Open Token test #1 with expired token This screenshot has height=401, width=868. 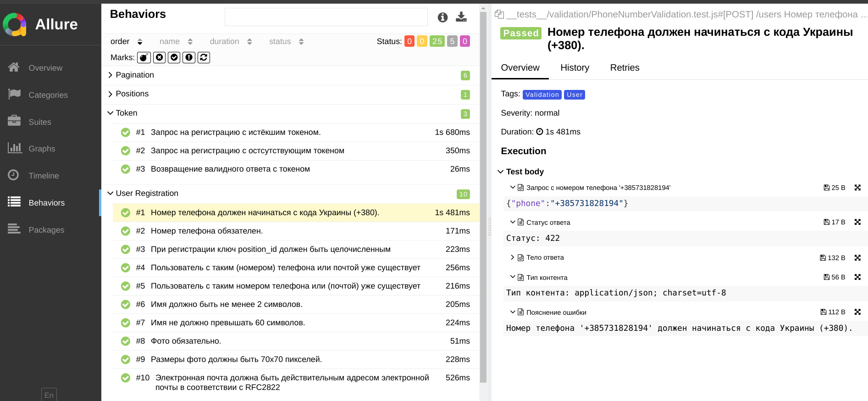[296, 133]
